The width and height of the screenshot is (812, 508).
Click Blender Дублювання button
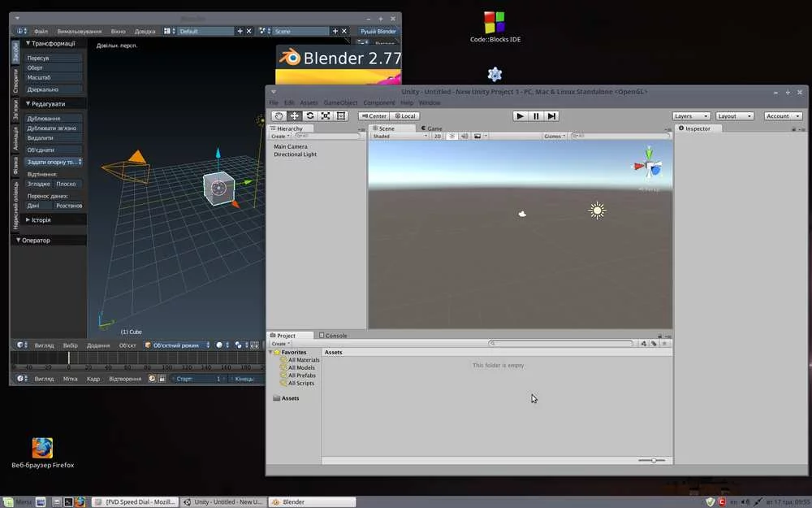click(54, 118)
